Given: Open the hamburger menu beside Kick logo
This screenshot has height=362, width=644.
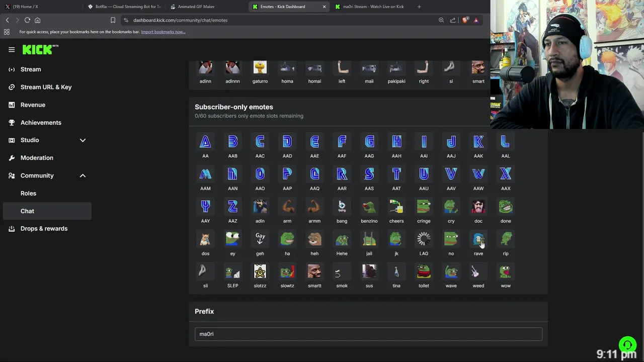Looking at the screenshot, I should [x=12, y=49].
